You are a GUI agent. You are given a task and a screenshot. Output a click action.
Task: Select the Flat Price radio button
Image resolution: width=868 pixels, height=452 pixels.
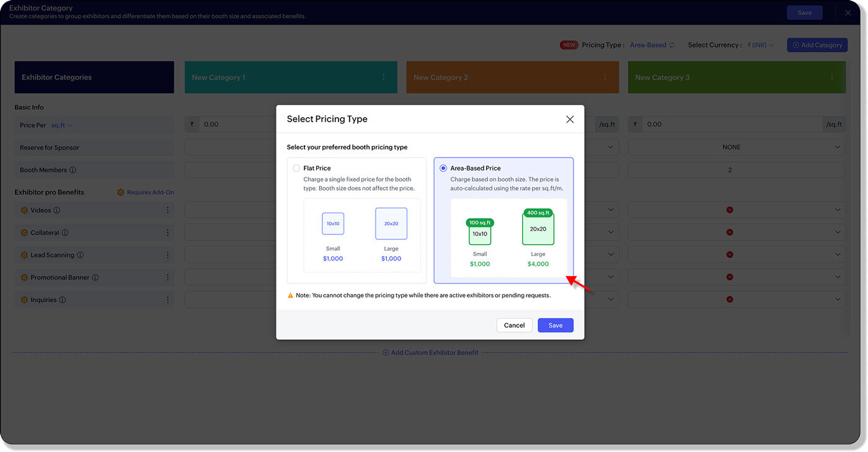click(x=296, y=168)
